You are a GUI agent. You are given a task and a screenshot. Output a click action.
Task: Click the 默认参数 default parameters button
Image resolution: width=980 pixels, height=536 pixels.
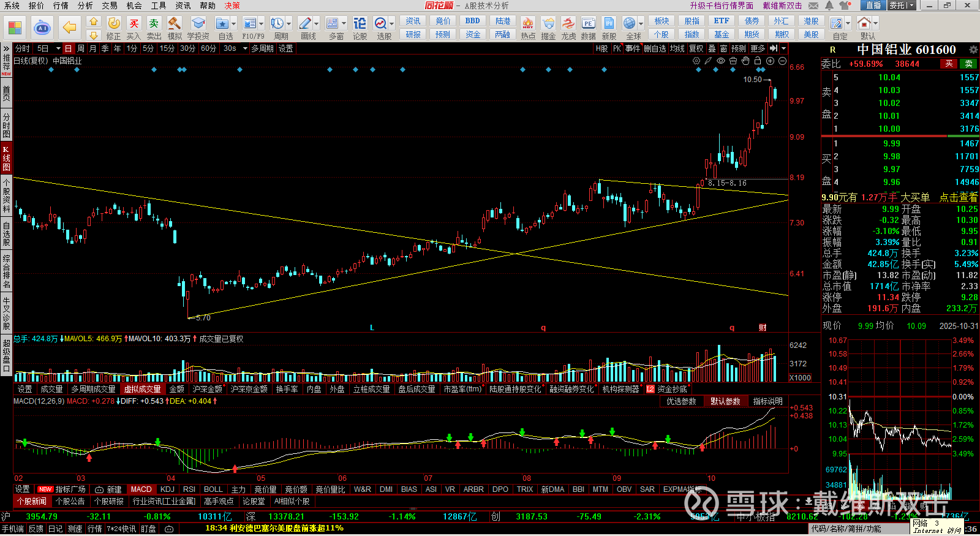(x=725, y=401)
